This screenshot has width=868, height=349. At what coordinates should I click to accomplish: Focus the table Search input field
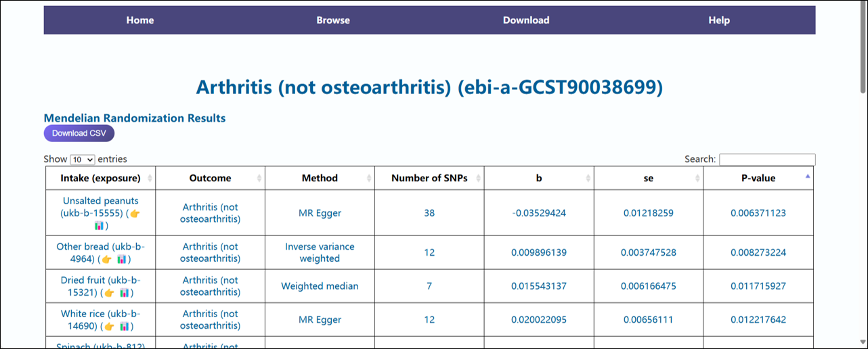pos(767,160)
